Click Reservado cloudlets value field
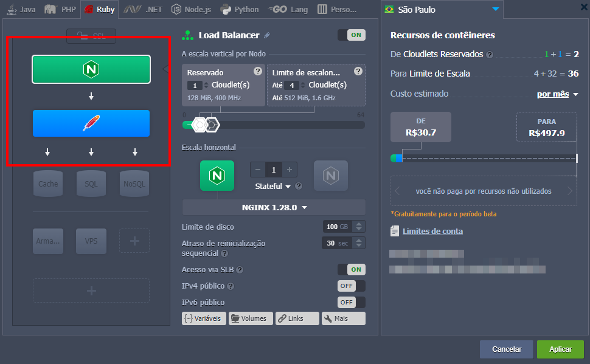Image resolution: width=590 pixels, height=364 pixels. (195, 85)
